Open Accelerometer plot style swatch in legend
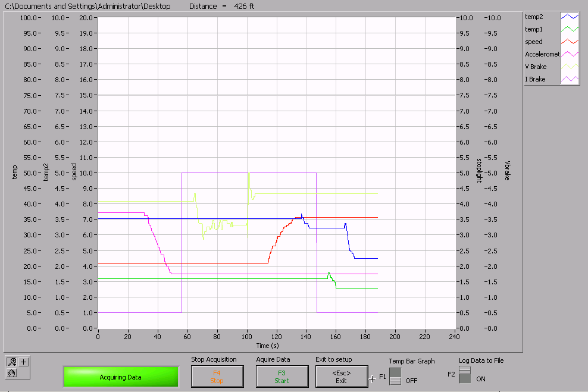This screenshot has width=588, height=392. [570, 54]
